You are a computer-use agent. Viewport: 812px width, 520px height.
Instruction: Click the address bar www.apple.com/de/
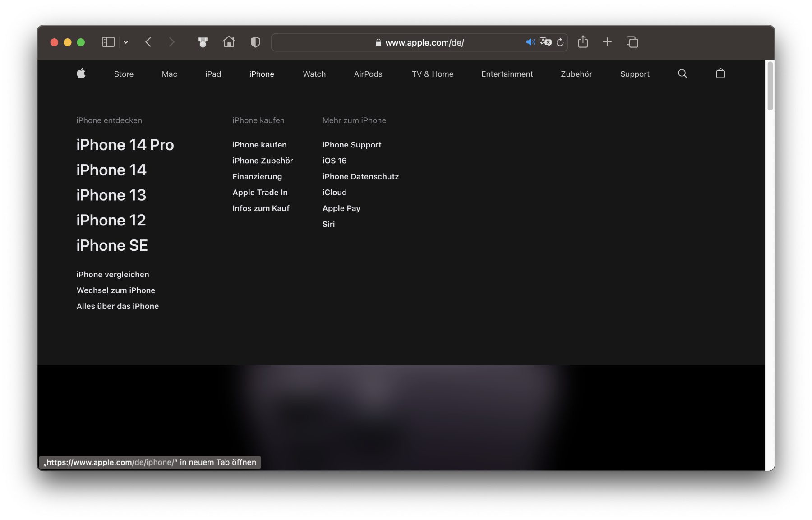pos(419,42)
